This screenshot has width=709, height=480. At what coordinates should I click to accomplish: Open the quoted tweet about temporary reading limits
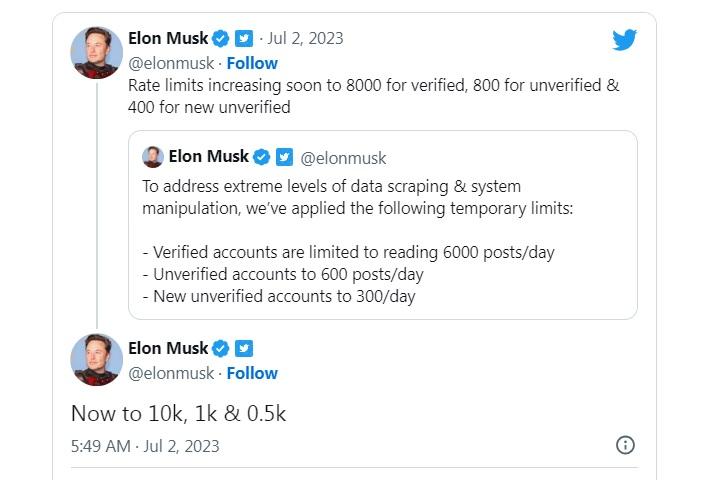point(382,240)
